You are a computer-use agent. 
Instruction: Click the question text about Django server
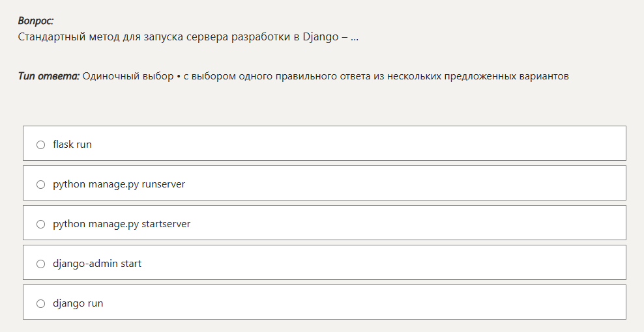tap(188, 36)
